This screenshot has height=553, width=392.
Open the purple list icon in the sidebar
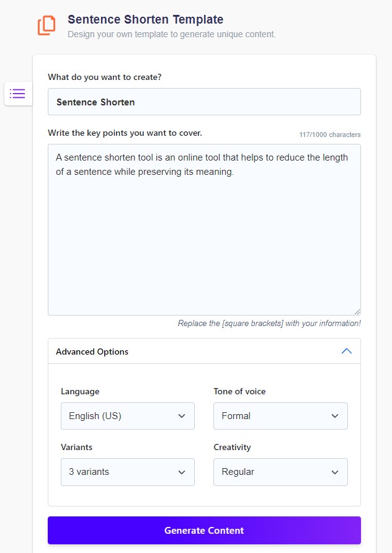[17, 94]
